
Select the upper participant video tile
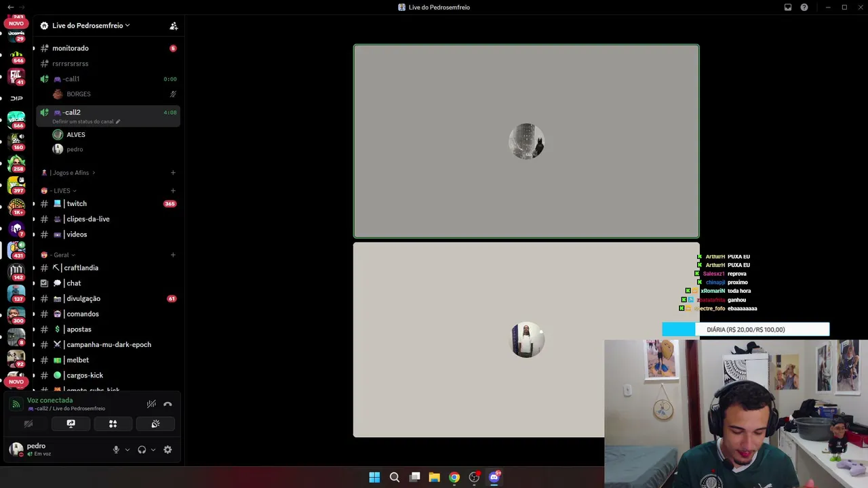tap(526, 141)
